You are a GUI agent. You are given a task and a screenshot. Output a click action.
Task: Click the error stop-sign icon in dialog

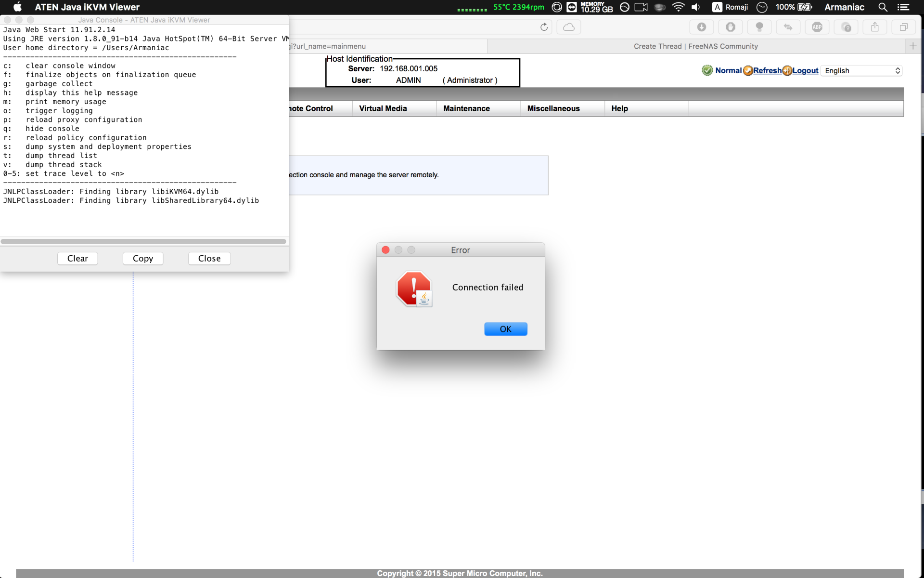point(414,289)
